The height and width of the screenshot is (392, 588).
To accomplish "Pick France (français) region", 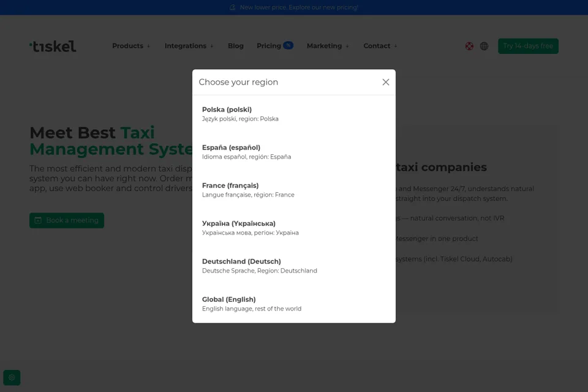I will pyautogui.click(x=293, y=190).
